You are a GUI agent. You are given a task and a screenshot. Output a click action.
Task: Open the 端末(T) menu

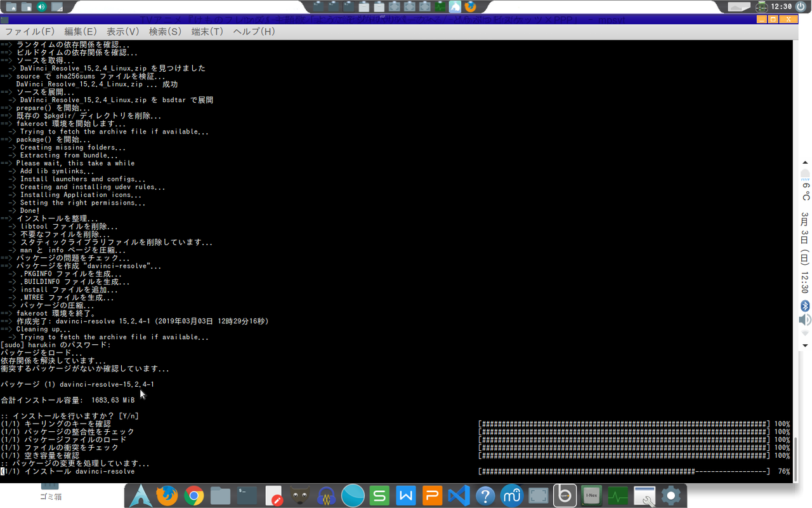tap(207, 31)
